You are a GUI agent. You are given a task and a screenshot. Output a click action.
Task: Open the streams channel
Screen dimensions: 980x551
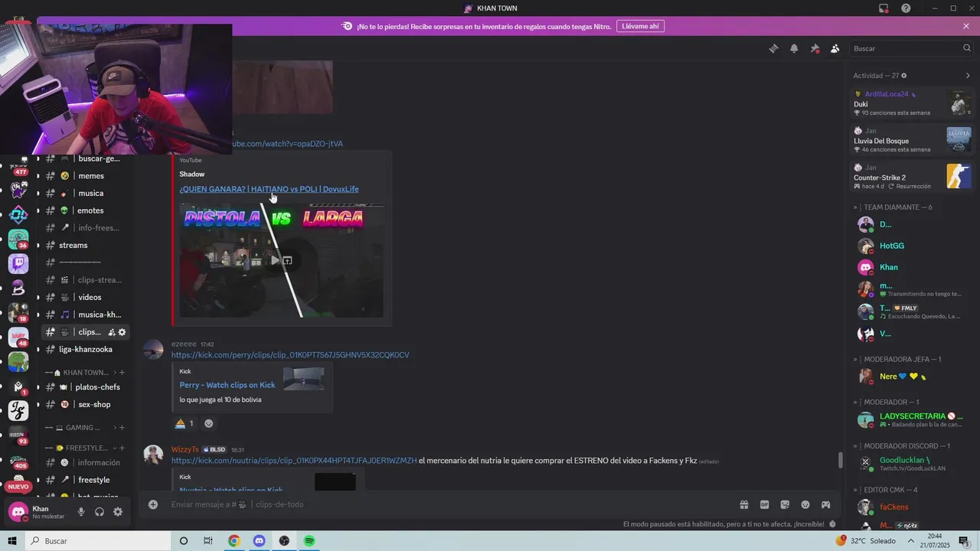point(84,245)
